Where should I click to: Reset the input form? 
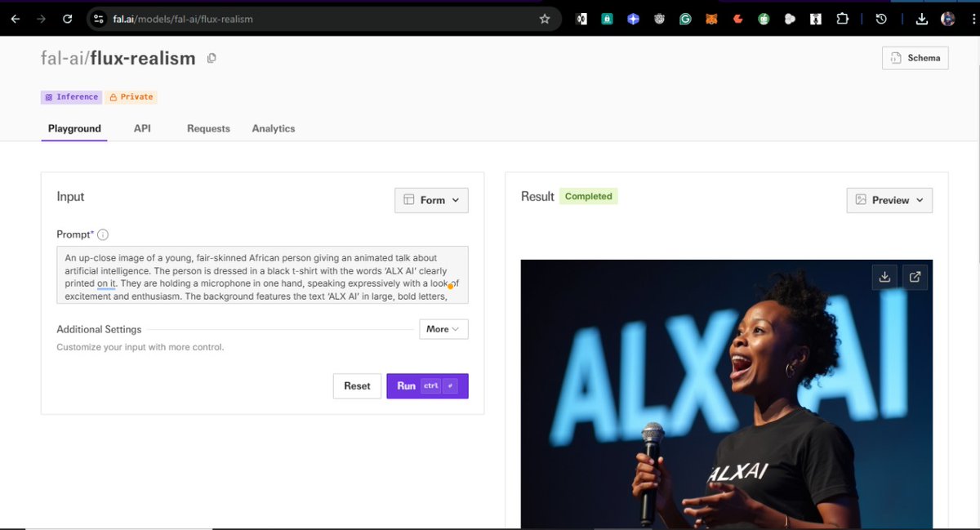click(x=357, y=385)
